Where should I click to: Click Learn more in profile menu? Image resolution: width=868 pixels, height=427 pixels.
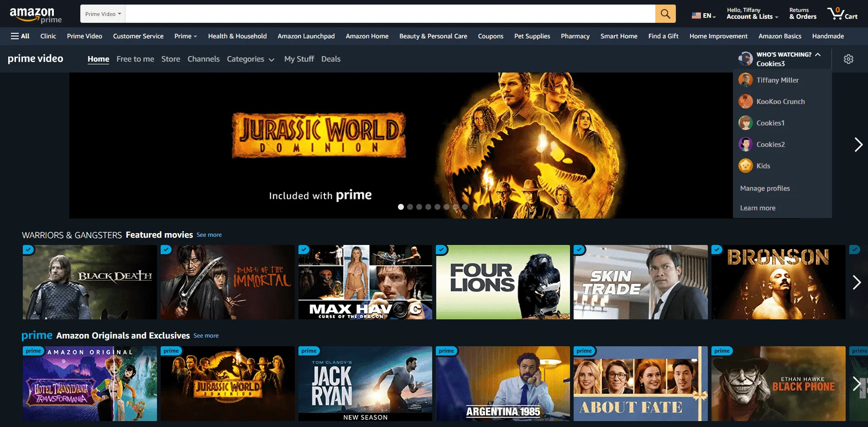point(758,208)
